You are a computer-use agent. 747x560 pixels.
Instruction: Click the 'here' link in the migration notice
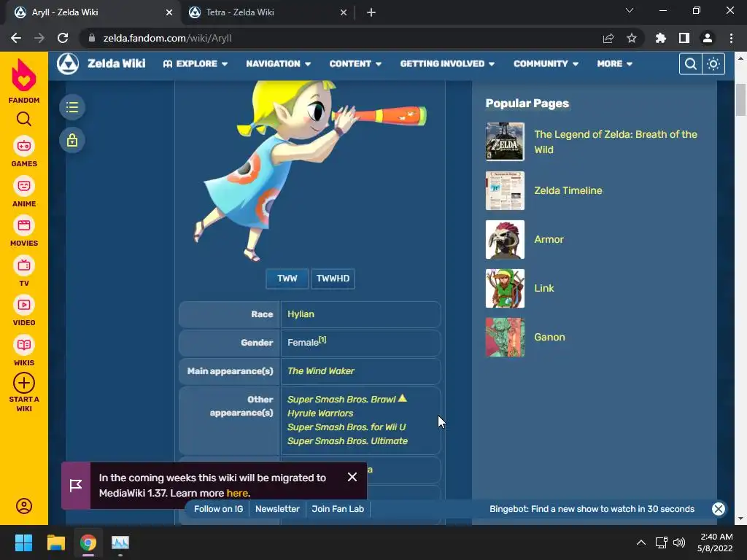[x=237, y=493]
